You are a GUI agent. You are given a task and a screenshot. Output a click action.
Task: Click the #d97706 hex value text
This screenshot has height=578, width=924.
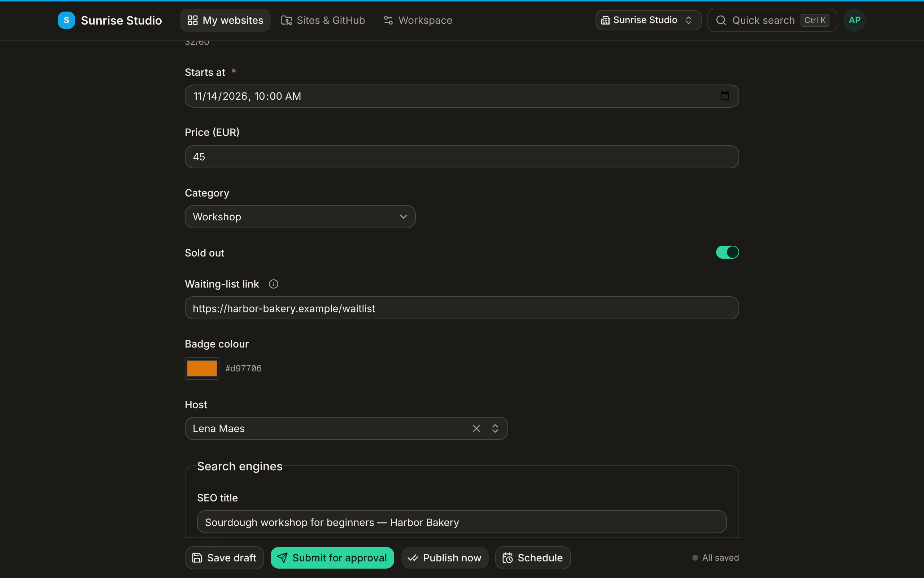tap(243, 368)
